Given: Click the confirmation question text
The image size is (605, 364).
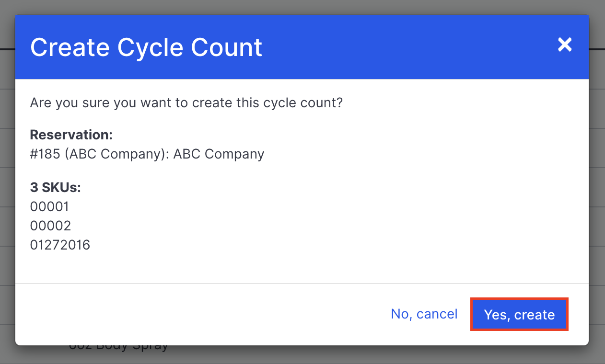Looking at the screenshot, I should [x=186, y=103].
